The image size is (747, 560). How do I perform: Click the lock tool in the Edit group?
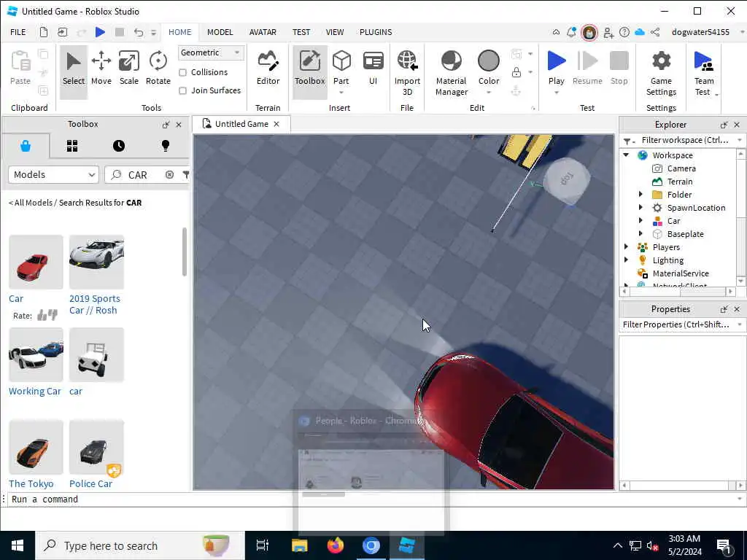(x=516, y=72)
